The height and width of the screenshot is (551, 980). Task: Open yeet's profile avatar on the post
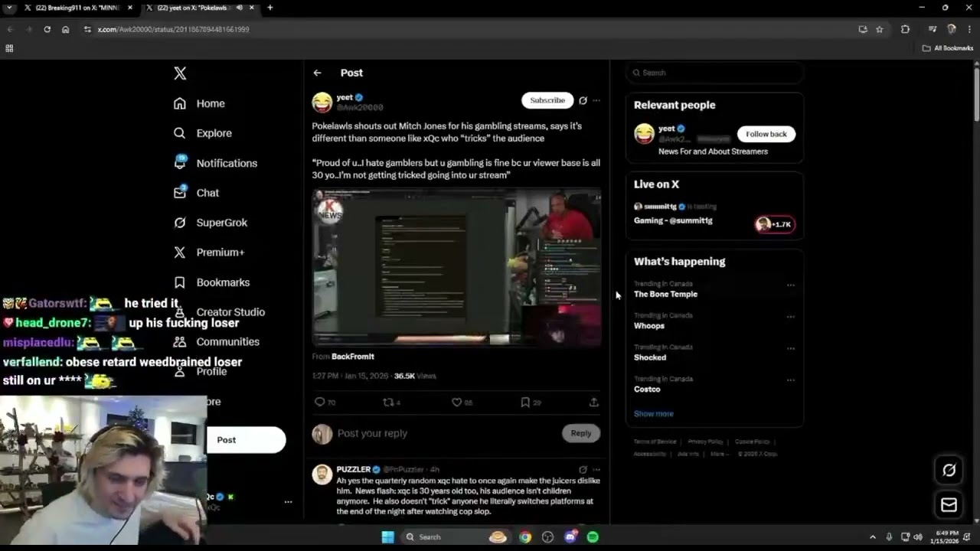(x=322, y=102)
